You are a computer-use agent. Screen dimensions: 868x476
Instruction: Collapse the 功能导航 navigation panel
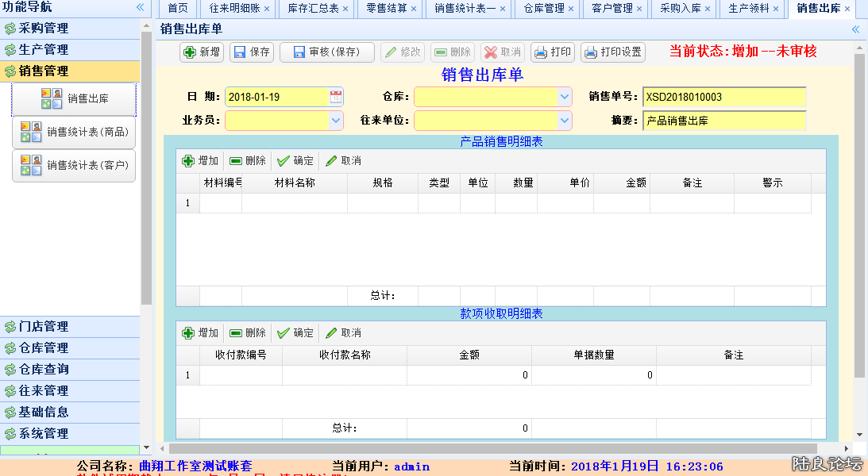coord(140,7)
